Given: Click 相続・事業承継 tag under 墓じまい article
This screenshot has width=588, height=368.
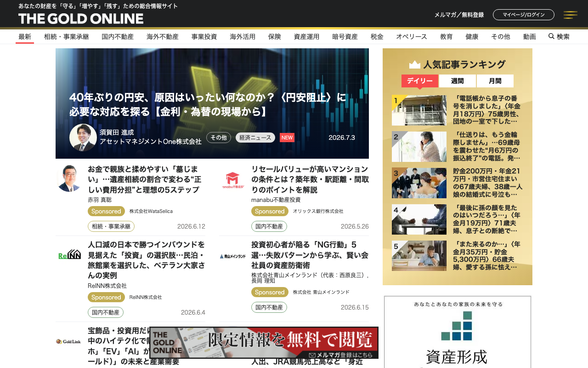Looking at the screenshot, I should point(111,226).
